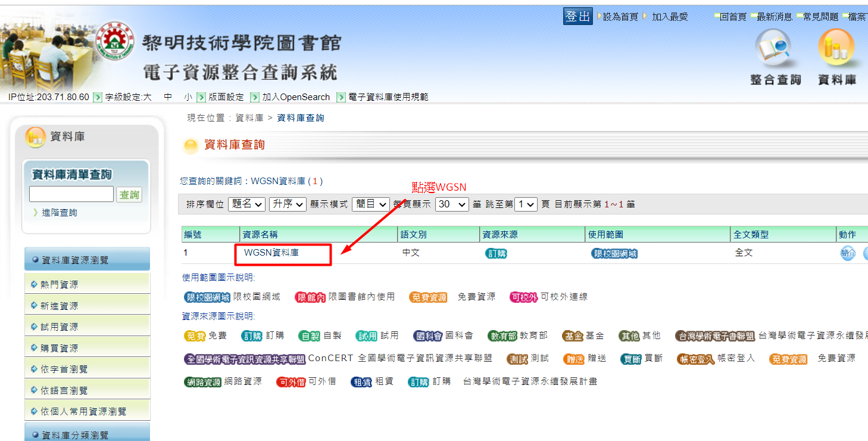Click the 教育部 legend badge
Screen dimensions: 868x441
(502, 336)
